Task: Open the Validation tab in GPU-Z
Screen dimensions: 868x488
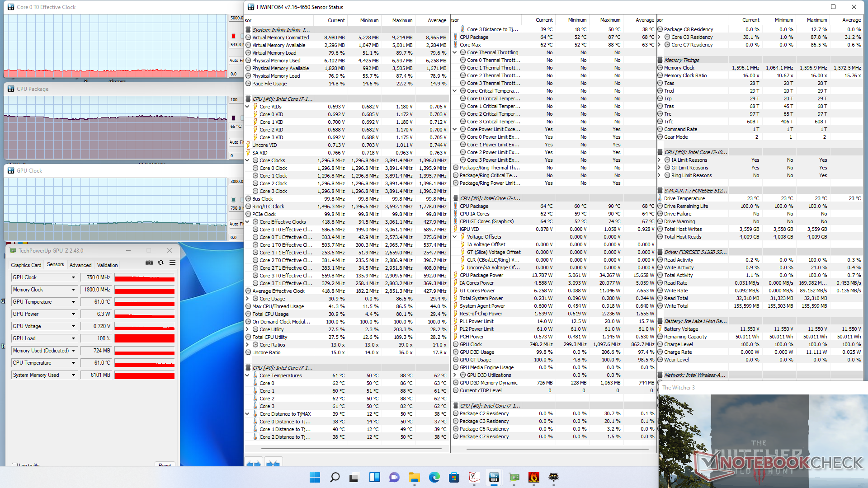Action: point(108,265)
